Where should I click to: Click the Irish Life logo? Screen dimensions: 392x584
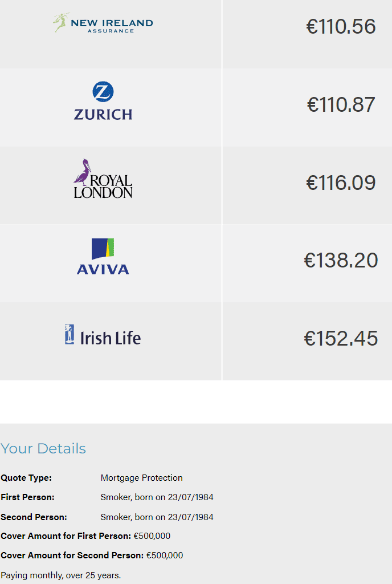103,335
